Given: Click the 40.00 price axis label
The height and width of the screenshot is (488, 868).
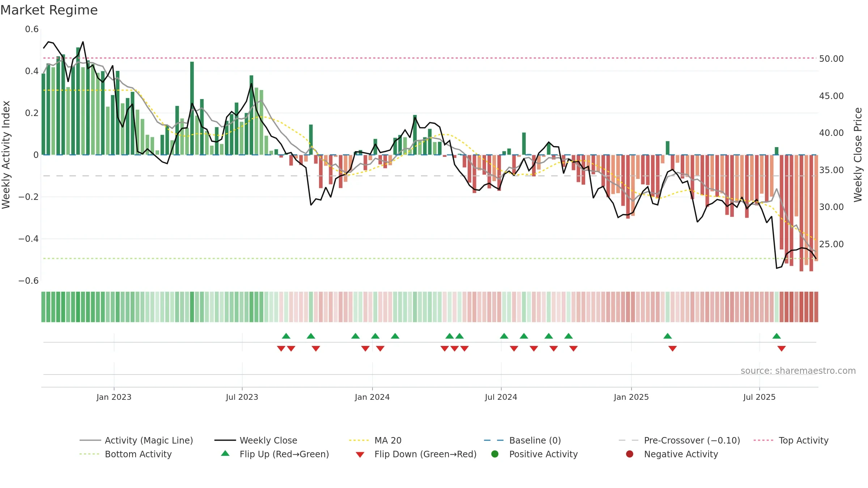Looking at the screenshot, I should (831, 133).
